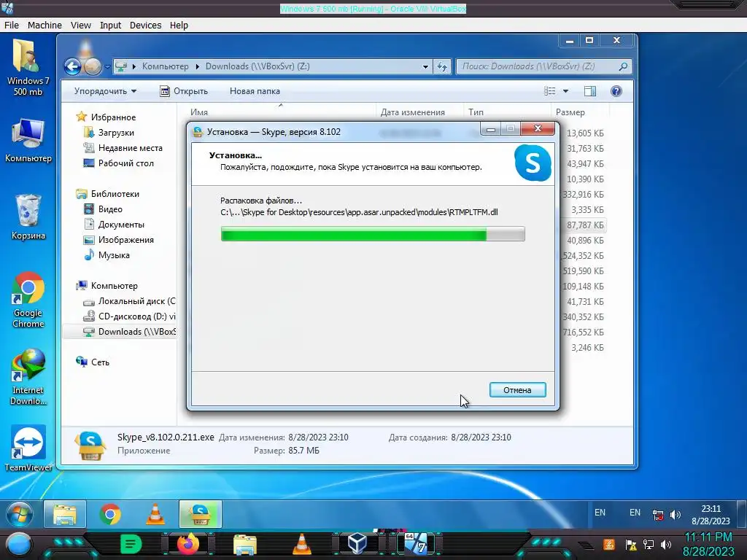Select the 87,787 КБ file size row
The width and height of the screenshot is (747, 560).
[585, 225]
